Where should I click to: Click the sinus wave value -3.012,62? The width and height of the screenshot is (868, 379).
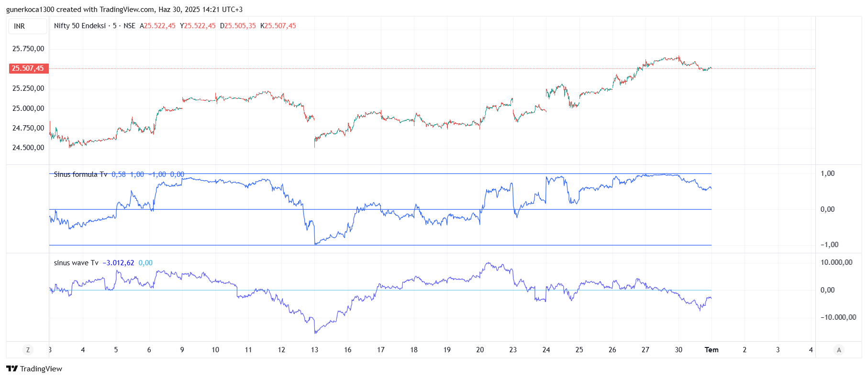[118, 263]
